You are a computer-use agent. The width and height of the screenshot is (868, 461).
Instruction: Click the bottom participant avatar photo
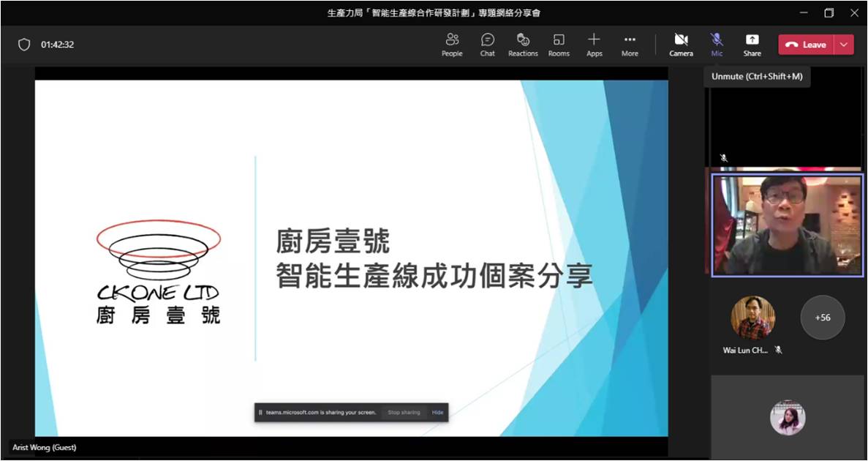click(x=787, y=418)
